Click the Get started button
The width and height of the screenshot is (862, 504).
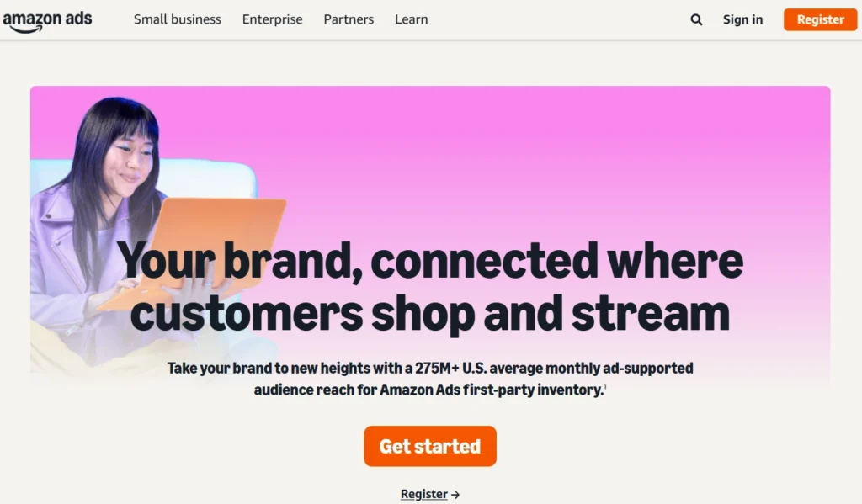[x=429, y=446]
